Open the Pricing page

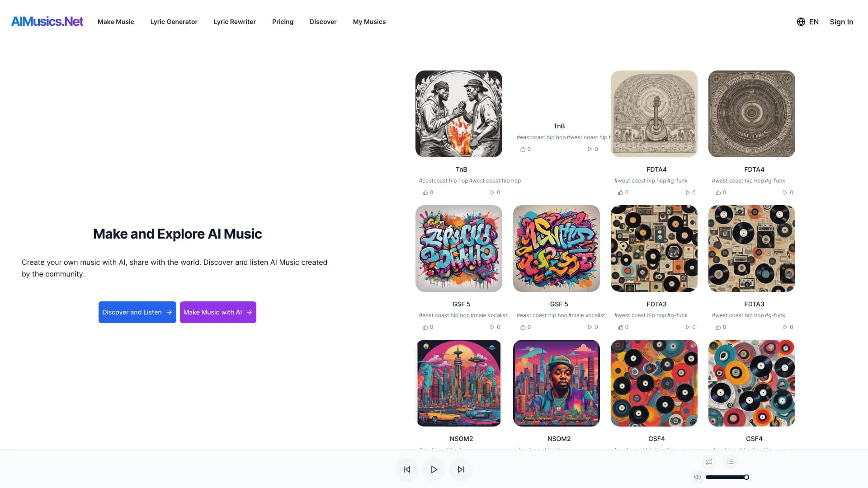(x=283, y=21)
